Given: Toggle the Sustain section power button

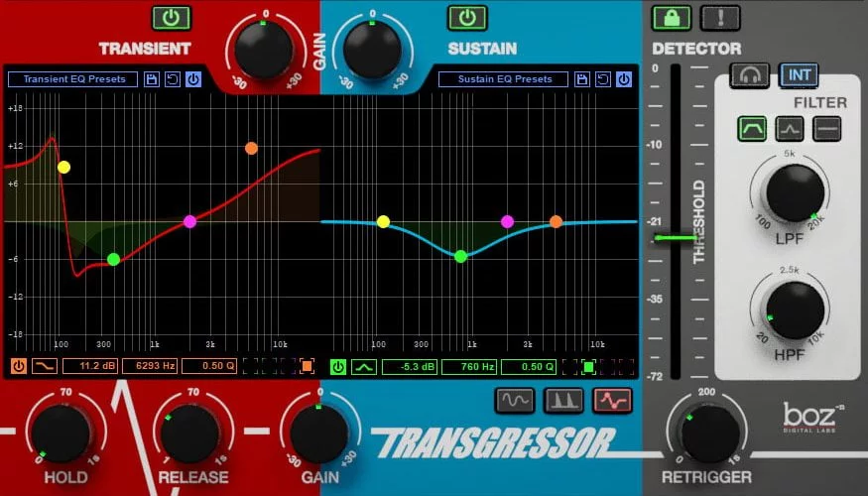Looking at the screenshot, I should coord(467,18).
